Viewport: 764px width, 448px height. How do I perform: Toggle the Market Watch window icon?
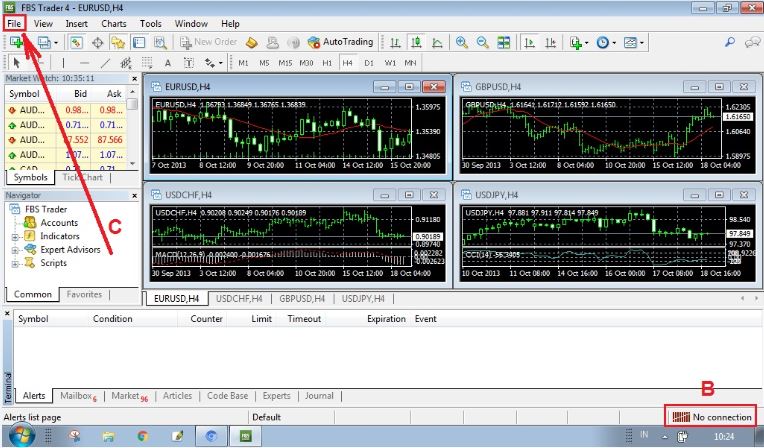76,42
